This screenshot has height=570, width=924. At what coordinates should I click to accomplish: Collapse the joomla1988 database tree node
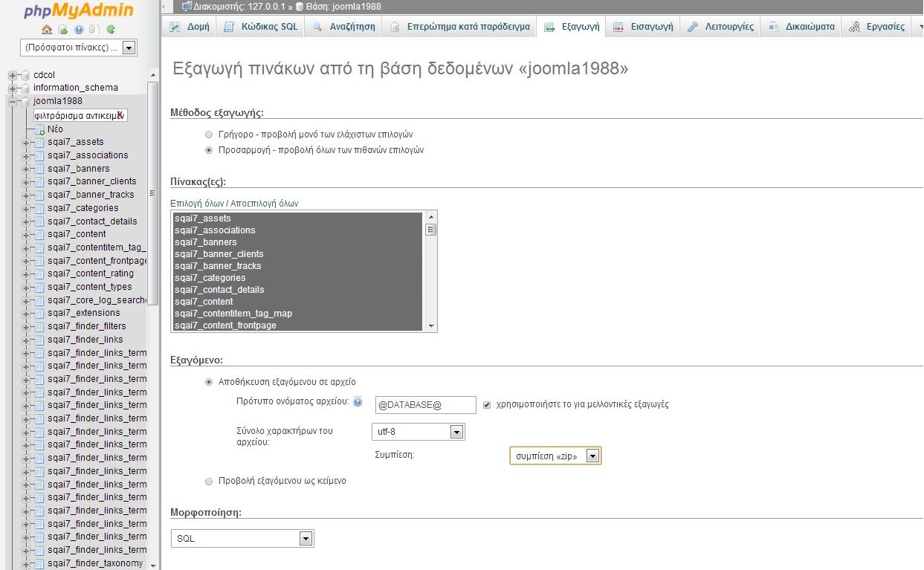click(x=13, y=101)
